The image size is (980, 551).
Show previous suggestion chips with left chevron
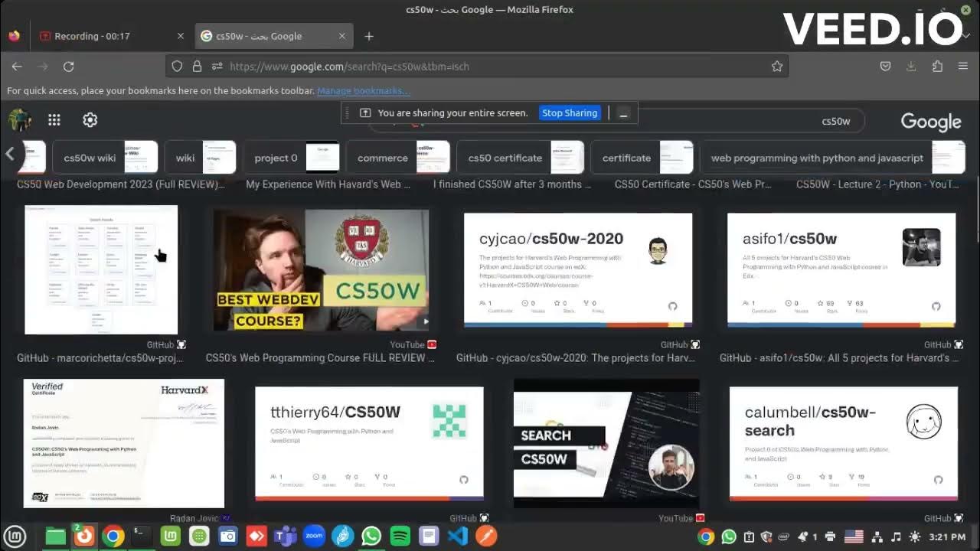pos(10,154)
